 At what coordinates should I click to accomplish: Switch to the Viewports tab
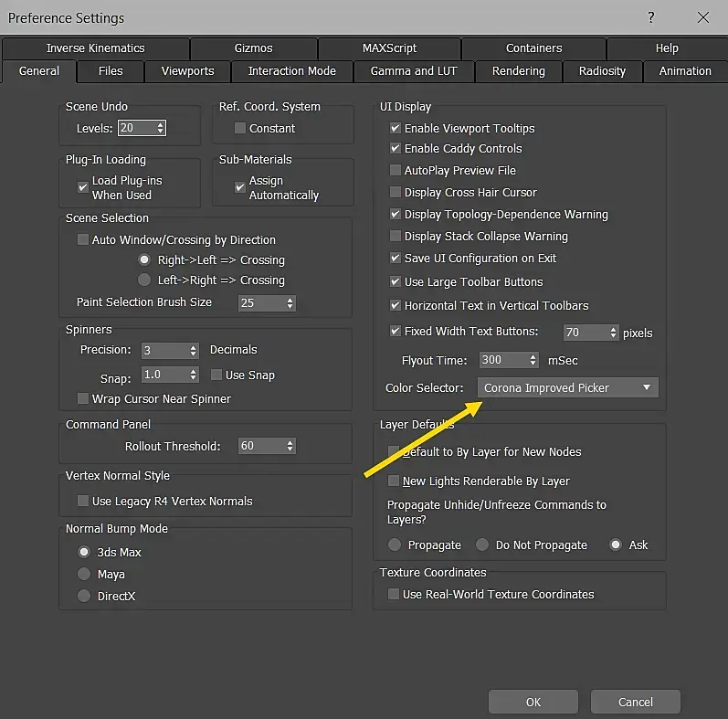click(187, 71)
